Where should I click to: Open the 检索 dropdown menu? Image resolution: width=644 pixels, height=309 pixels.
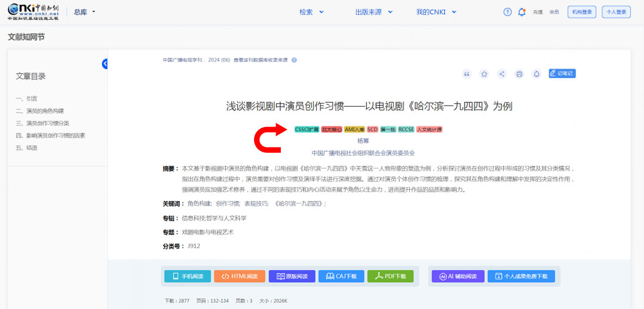click(311, 12)
